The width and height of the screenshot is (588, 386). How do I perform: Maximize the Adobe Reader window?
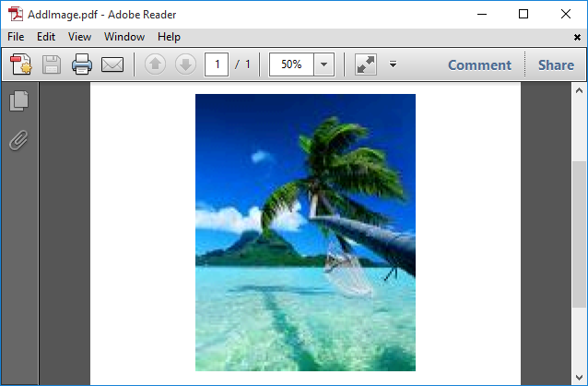point(523,14)
